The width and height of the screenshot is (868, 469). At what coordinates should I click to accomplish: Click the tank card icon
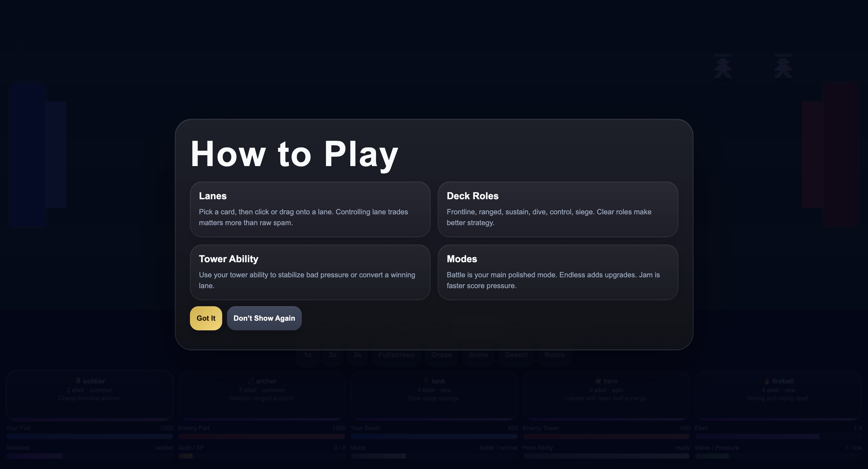[426, 381]
